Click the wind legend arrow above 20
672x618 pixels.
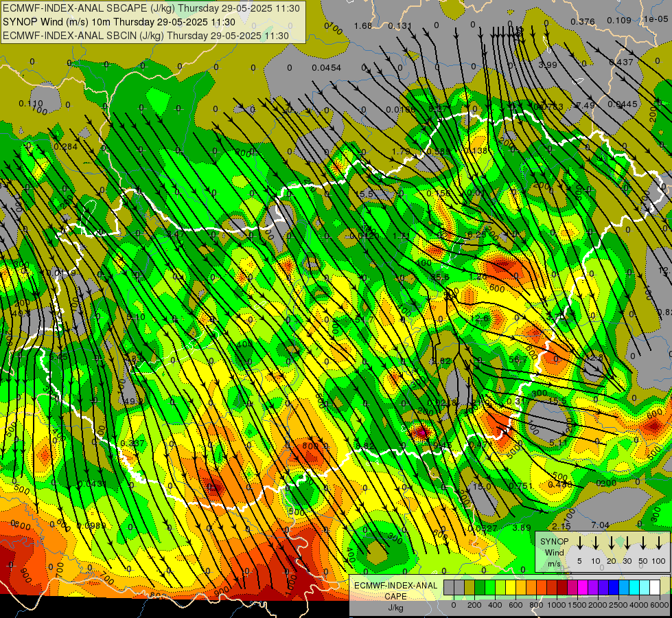pos(611,542)
